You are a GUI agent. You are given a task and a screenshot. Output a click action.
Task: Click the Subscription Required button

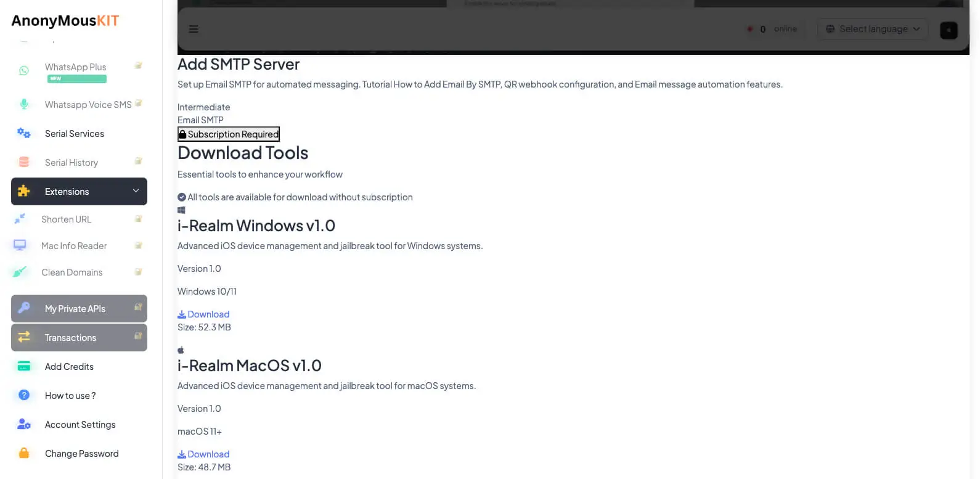pos(229,134)
